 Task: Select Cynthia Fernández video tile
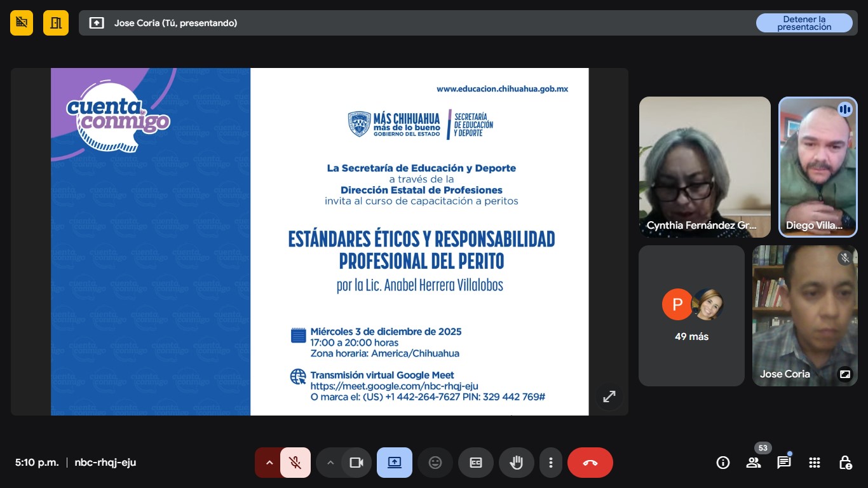(x=704, y=166)
